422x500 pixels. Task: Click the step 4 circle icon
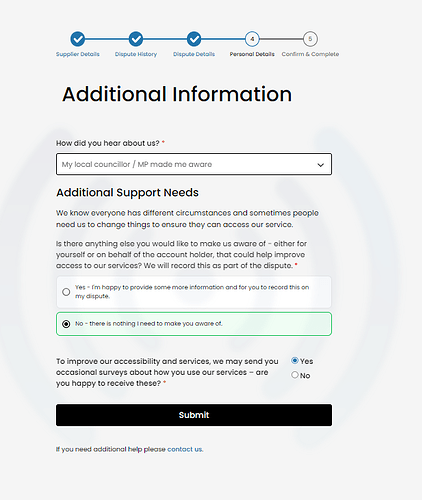252,39
